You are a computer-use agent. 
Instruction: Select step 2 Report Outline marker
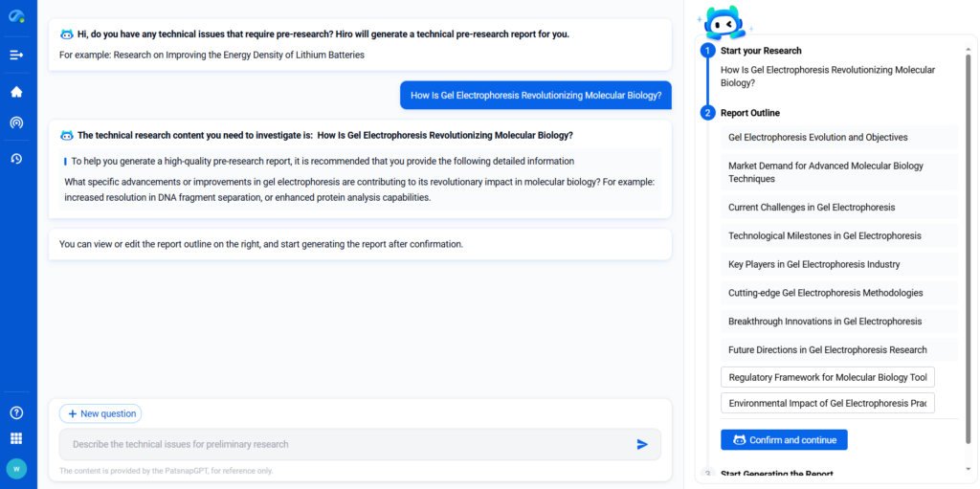708,113
